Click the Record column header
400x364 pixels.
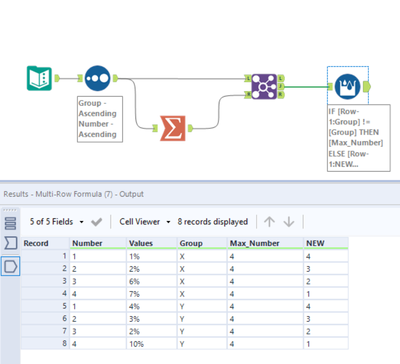tap(45, 243)
